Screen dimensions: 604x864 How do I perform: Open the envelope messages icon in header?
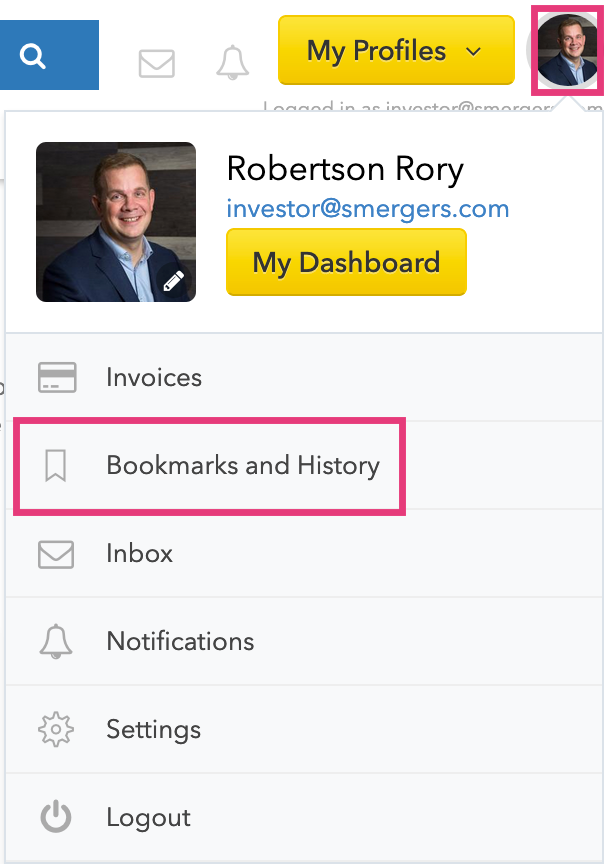[x=157, y=63]
